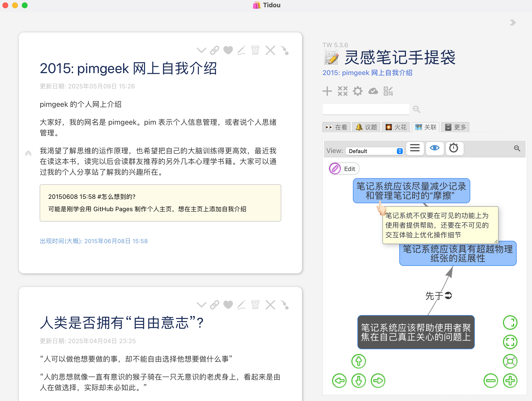Image resolution: width=532 pixels, height=401 pixels.
Task: Copy permalink of pimgeek tiddler
Action: click(x=214, y=50)
